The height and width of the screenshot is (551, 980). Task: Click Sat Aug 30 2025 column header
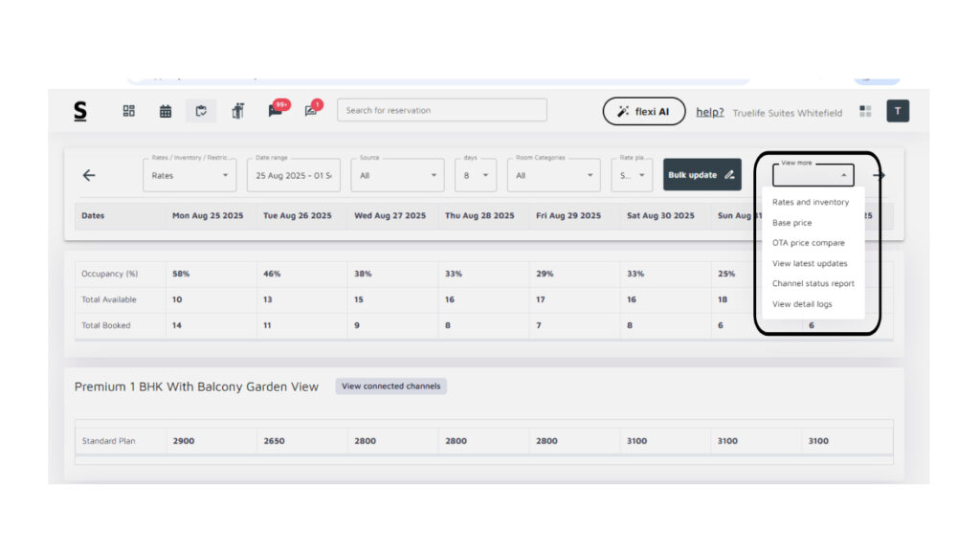(660, 215)
